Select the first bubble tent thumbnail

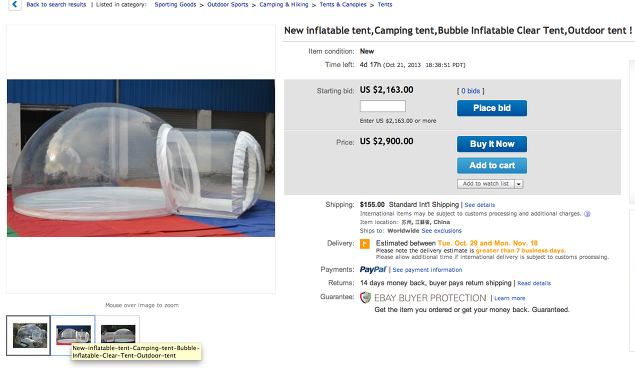click(x=28, y=335)
